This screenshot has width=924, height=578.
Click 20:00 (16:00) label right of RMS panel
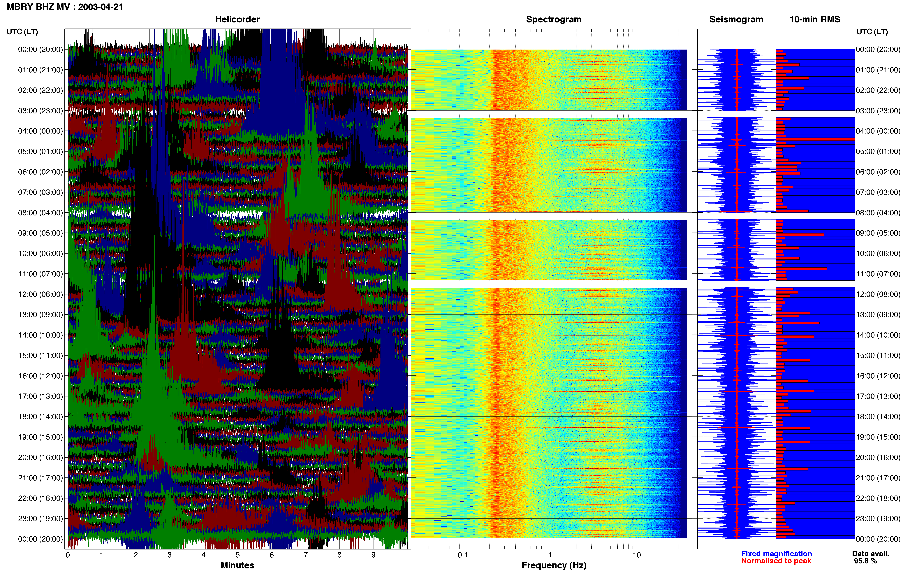coord(878,458)
